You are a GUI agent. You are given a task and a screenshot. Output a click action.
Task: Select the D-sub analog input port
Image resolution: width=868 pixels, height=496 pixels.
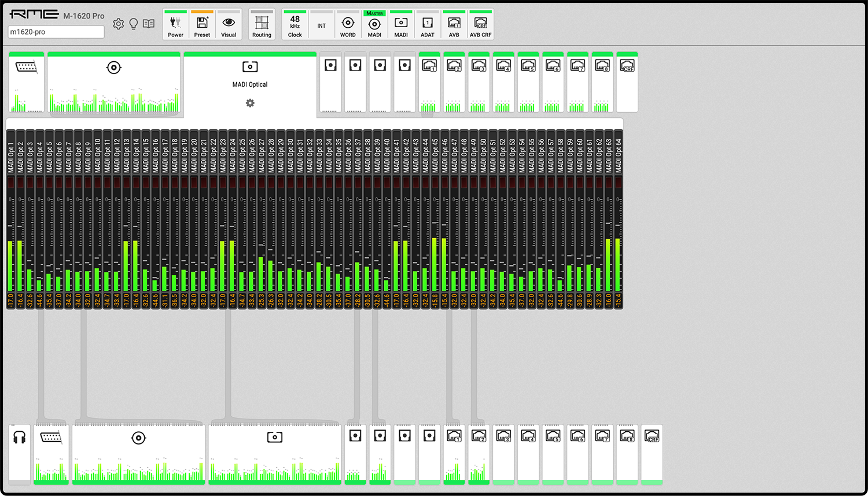tap(27, 67)
